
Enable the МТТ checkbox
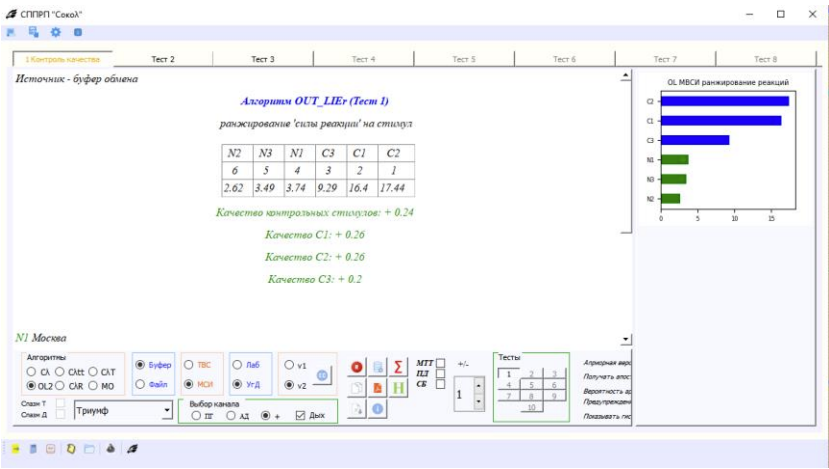coord(440,363)
